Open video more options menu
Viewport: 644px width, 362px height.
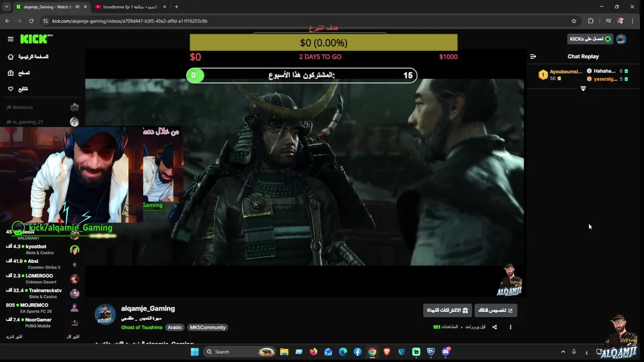click(510, 327)
